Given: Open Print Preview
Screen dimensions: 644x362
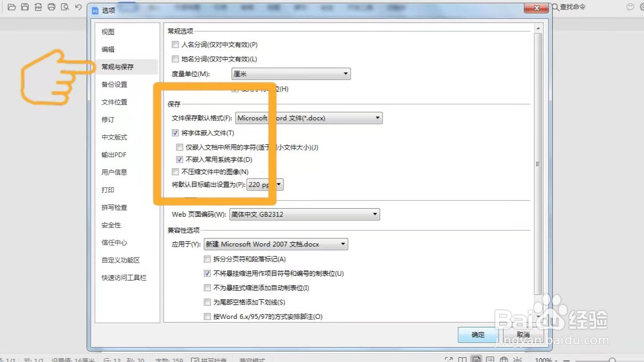Looking at the screenshot, I should [x=64, y=7].
